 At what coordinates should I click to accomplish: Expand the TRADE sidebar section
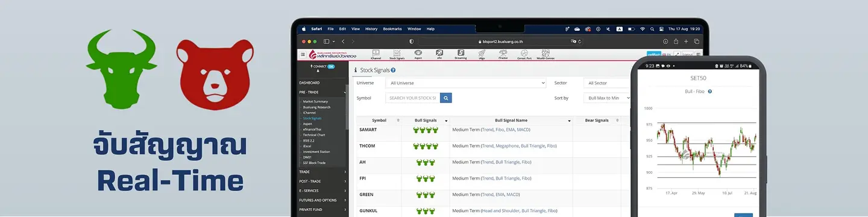[x=323, y=172]
